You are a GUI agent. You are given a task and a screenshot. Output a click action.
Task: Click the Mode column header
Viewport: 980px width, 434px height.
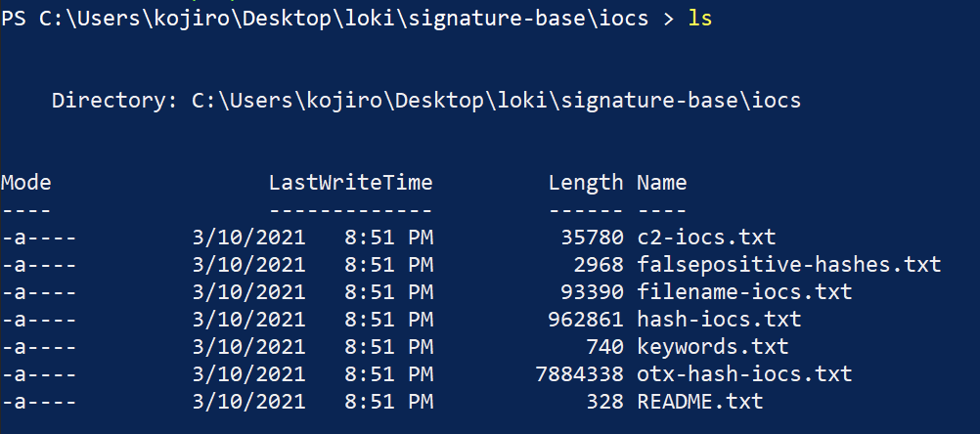[26, 182]
